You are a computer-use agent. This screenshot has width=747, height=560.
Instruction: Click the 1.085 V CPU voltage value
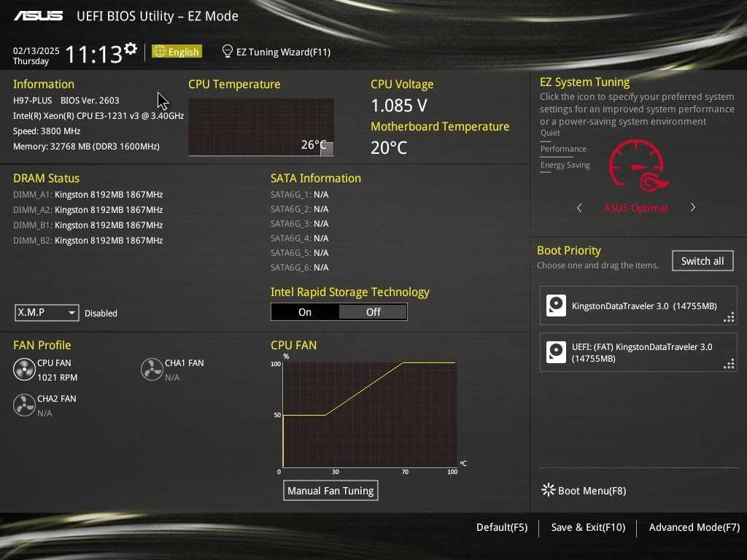point(399,106)
